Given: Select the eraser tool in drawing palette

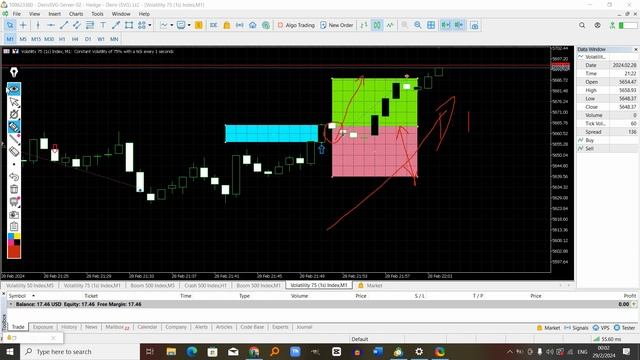Looking at the screenshot, I should coord(14,151).
